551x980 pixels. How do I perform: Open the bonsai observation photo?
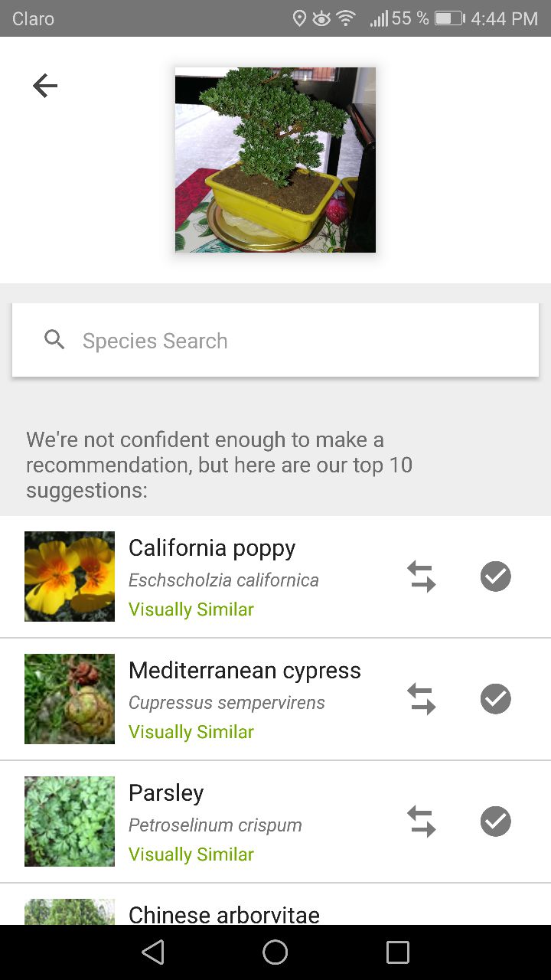[275, 160]
